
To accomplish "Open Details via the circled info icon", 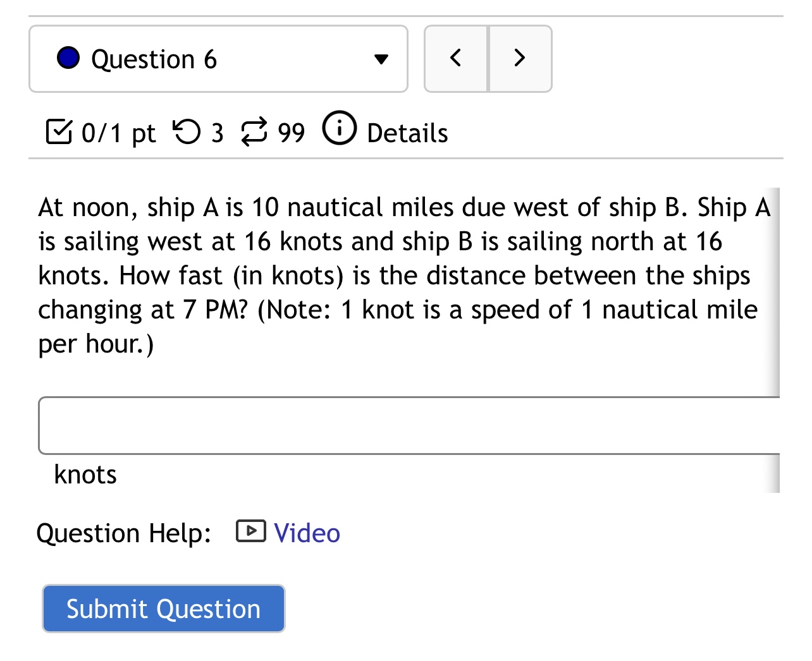I will pos(339,129).
